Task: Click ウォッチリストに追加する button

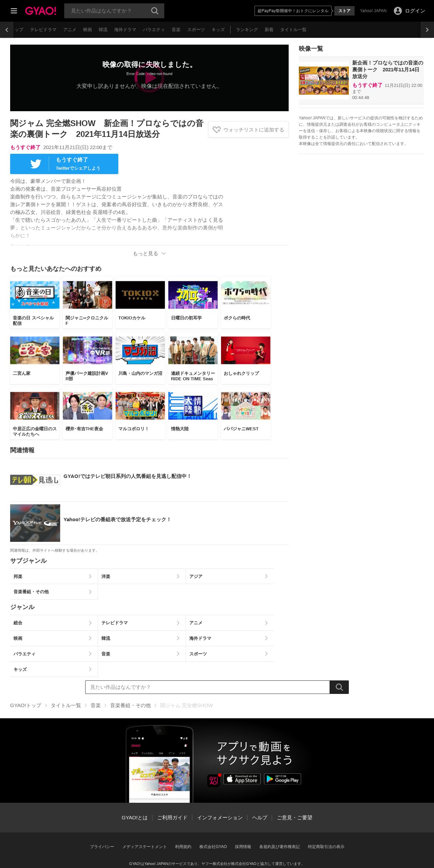Action: pyautogui.click(x=248, y=129)
